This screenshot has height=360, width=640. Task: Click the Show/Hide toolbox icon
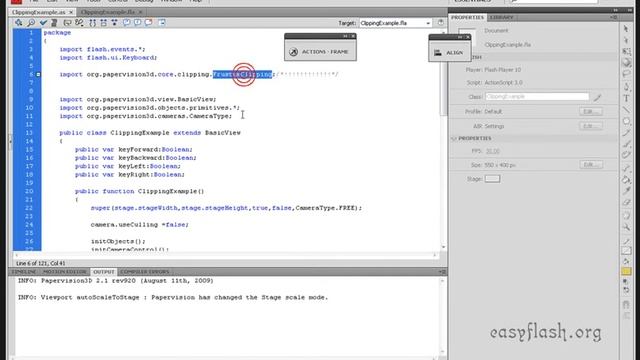point(162,23)
